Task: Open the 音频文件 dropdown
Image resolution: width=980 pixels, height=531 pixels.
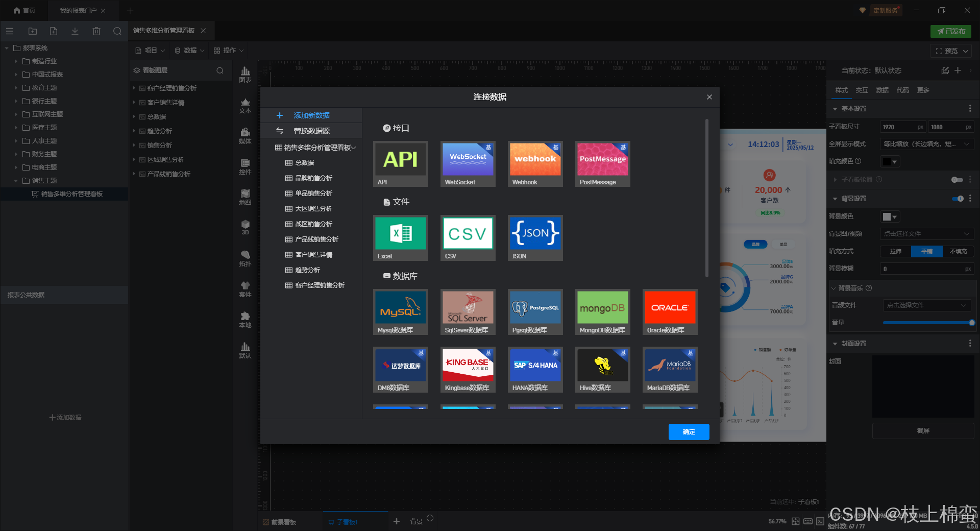Action: 927,305
